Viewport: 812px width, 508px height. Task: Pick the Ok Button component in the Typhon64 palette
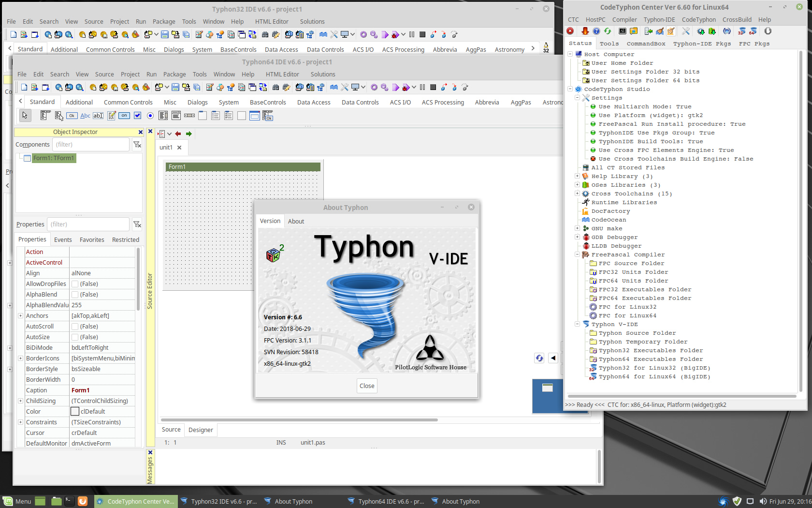point(72,116)
